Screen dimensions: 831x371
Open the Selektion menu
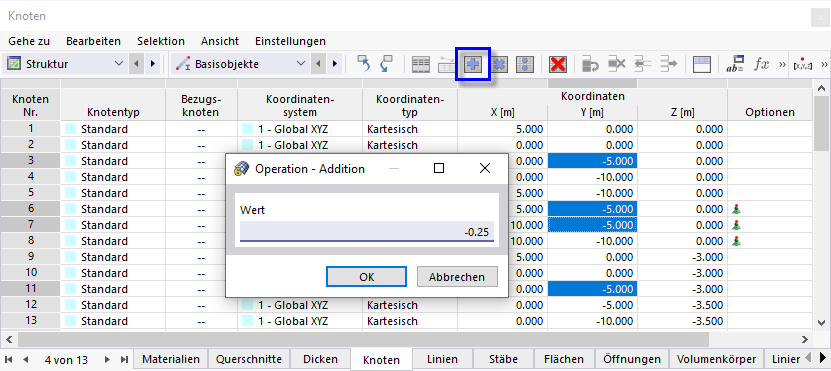161,41
